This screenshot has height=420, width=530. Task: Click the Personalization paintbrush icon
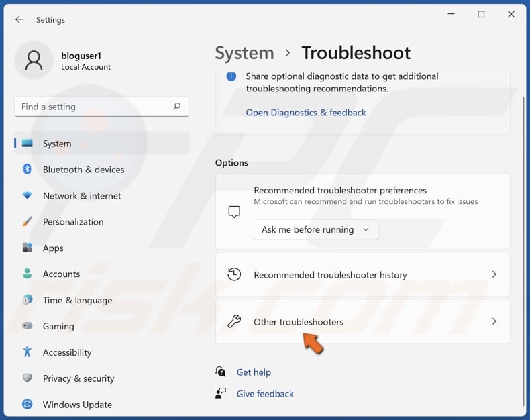(27, 221)
